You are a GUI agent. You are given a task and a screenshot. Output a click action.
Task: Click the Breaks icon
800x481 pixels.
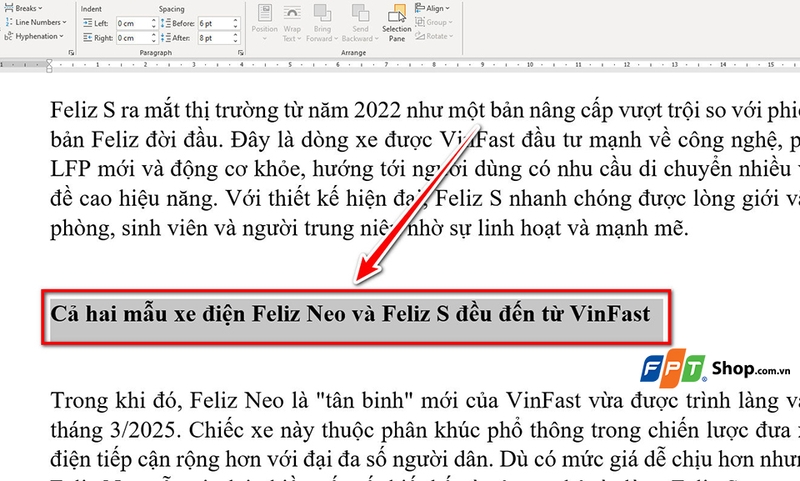pos(9,8)
